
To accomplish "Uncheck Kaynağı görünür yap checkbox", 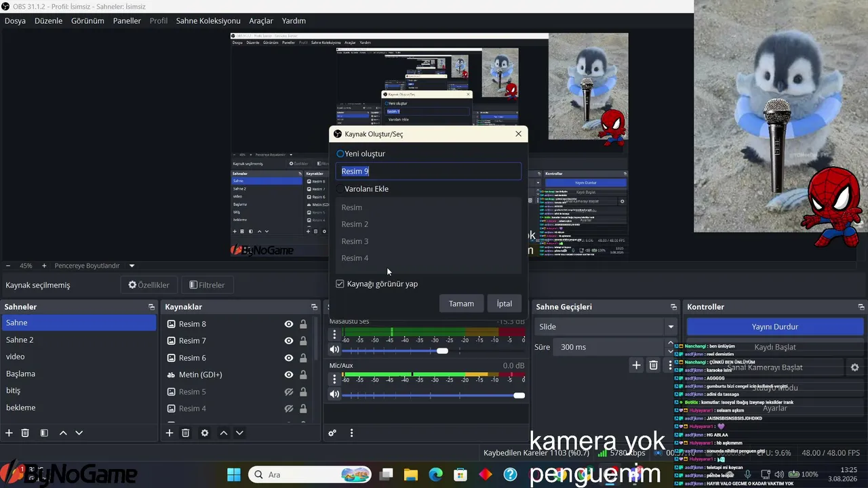I will click(x=340, y=284).
